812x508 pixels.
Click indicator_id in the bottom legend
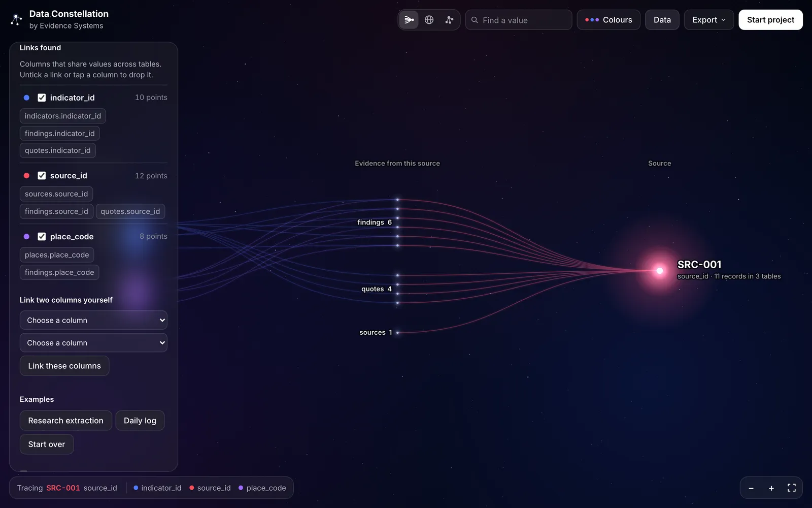click(x=157, y=488)
